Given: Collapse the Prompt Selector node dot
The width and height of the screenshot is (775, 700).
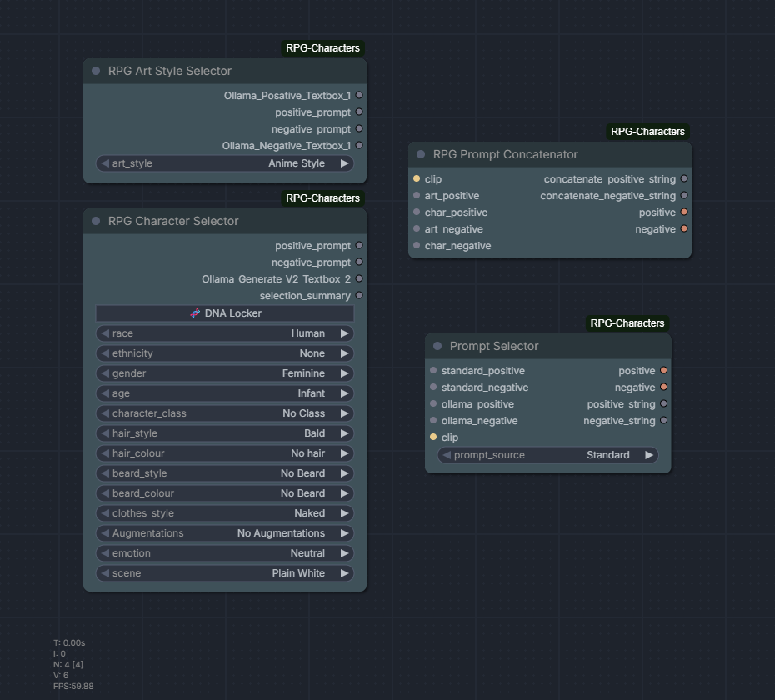Looking at the screenshot, I should point(437,346).
